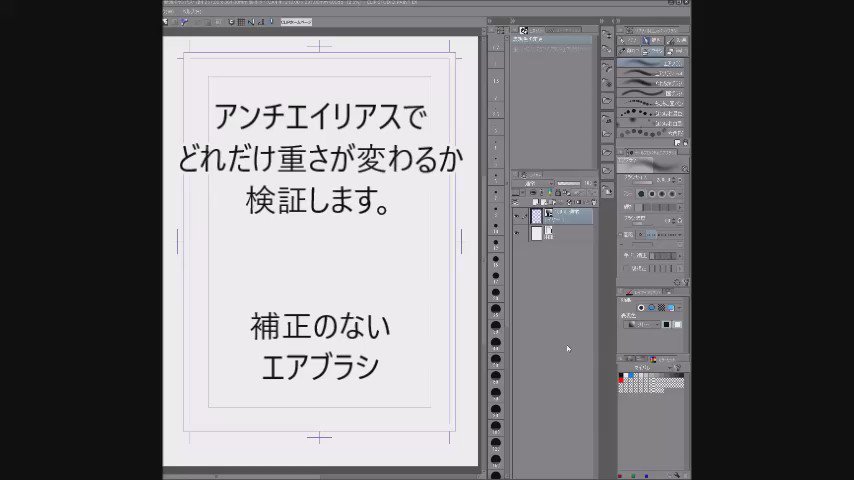Click the first folder icon in vertical bar
Viewport: 854px width, 480px height.
point(607,100)
